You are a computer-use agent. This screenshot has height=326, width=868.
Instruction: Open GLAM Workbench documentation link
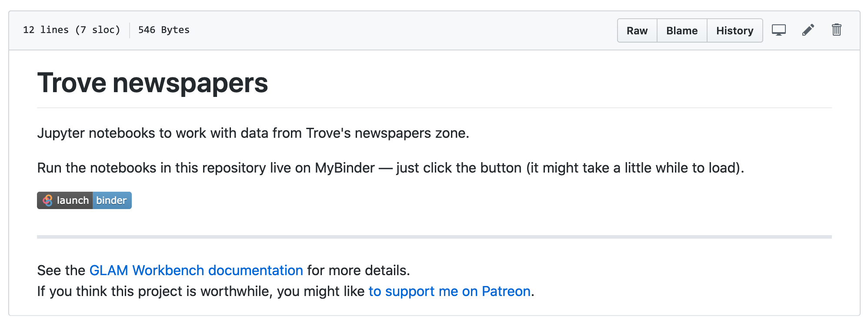(x=196, y=270)
